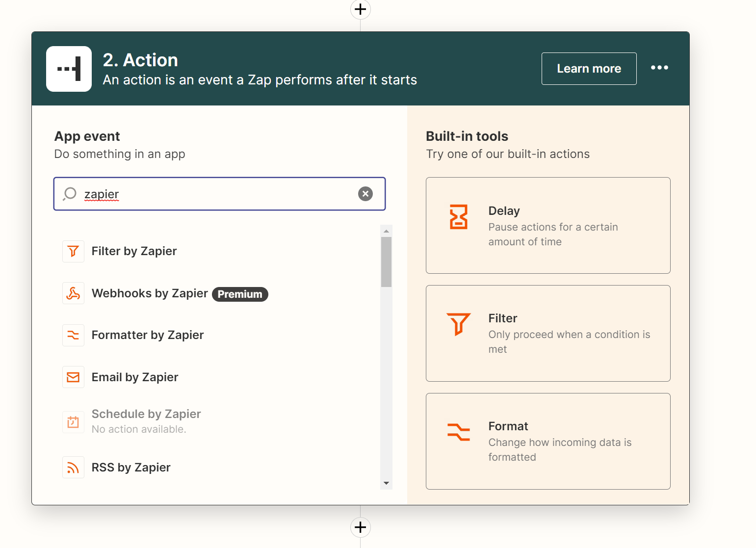Add a step with the bottom plus button
The width and height of the screenshot is (756, 548).
coord(361,527)
